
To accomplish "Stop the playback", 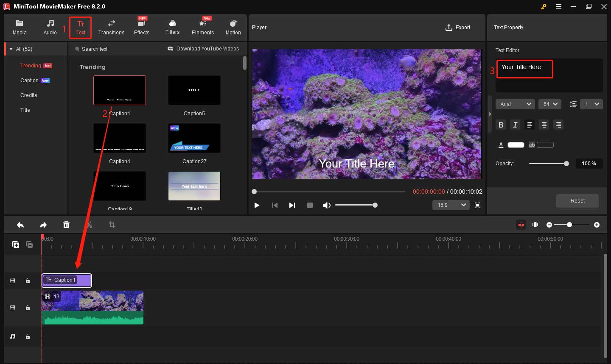I will pos(310,205).
